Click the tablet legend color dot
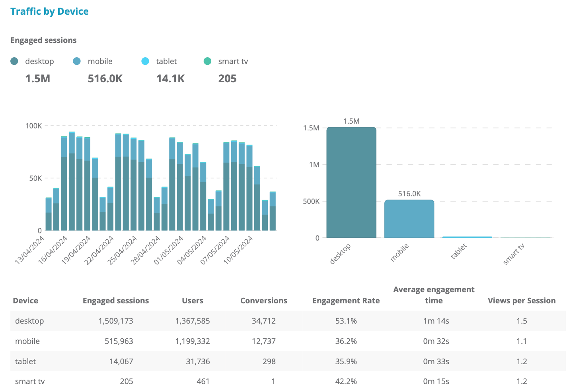 point(145,61)
